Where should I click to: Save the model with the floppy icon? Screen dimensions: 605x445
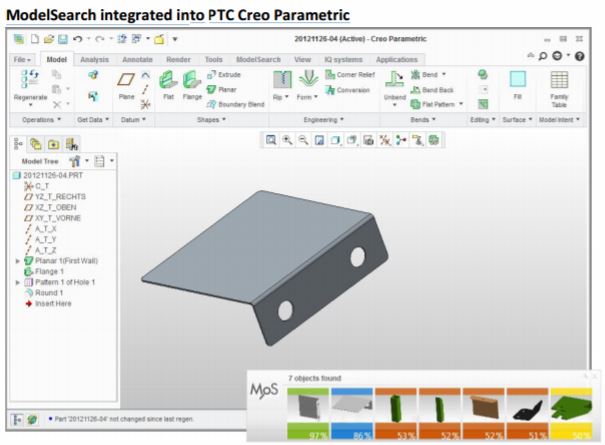63,39
